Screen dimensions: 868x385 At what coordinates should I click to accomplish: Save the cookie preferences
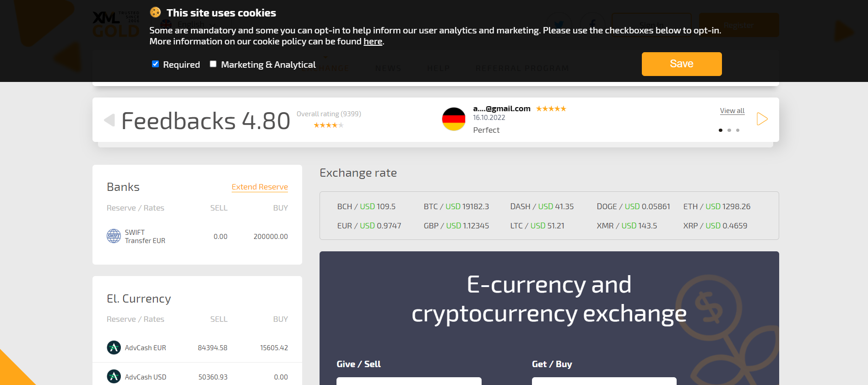(x=681, y=64)
